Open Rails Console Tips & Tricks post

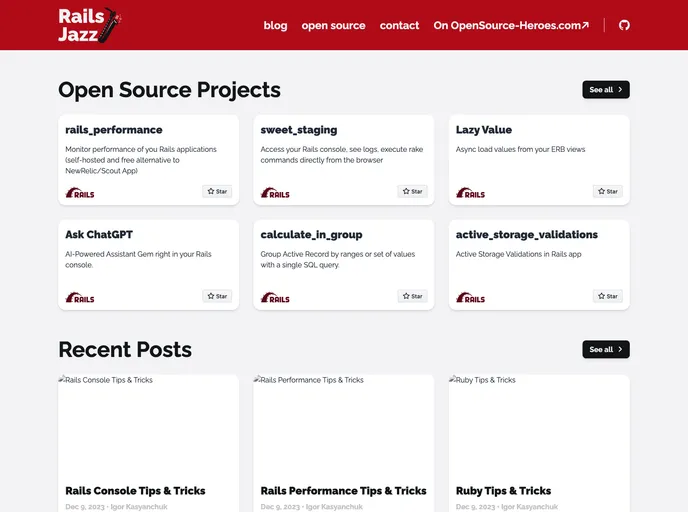click(x=135, y=491)
